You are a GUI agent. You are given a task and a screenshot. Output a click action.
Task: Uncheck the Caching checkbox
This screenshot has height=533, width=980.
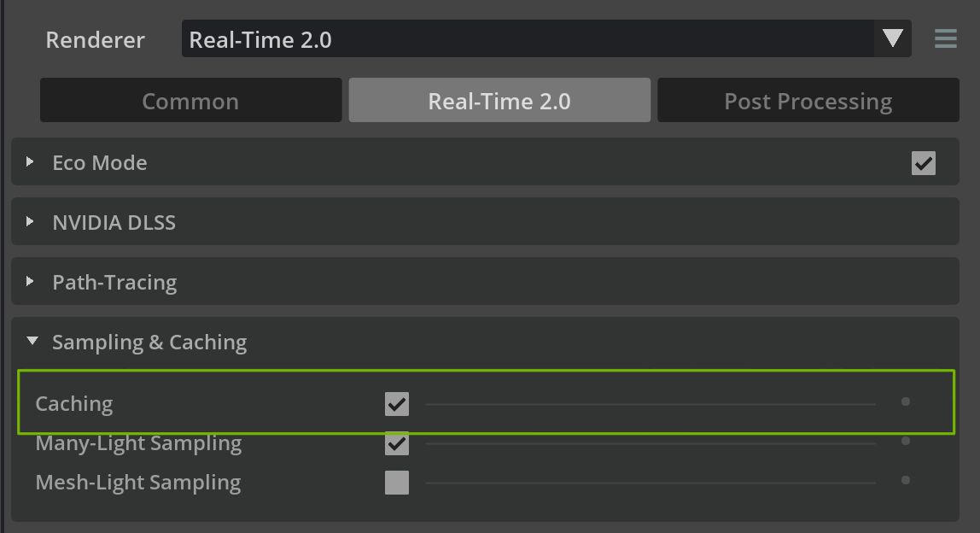[x=397, y=403]
